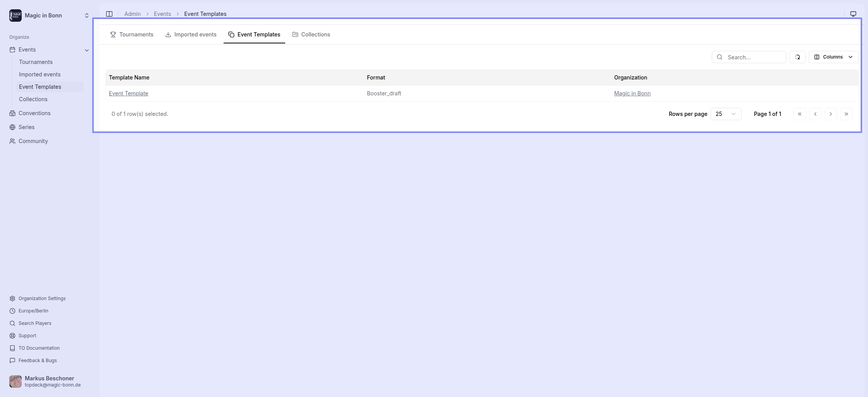This screenshot has height=397, width=868.
Task: Open Organization Settings gear icon
Action: [x=12, y=299]
